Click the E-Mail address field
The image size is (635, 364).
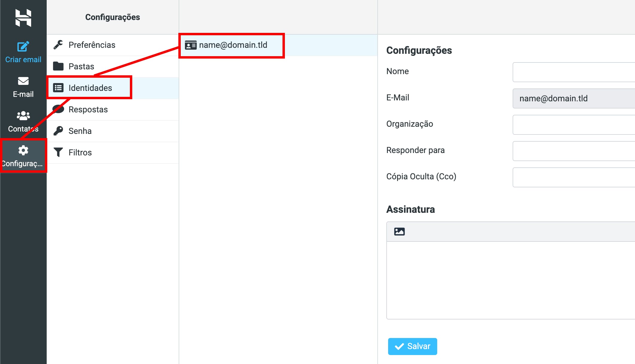coord(573,98)
